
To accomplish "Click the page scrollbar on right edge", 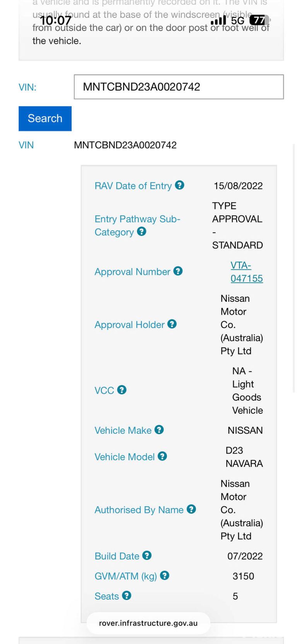I will (294, 268).
